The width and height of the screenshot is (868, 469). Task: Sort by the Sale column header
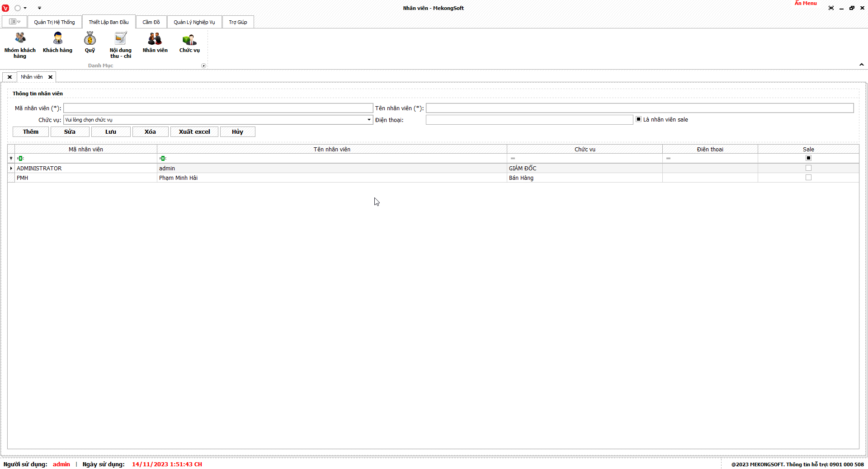click(808, 149)
